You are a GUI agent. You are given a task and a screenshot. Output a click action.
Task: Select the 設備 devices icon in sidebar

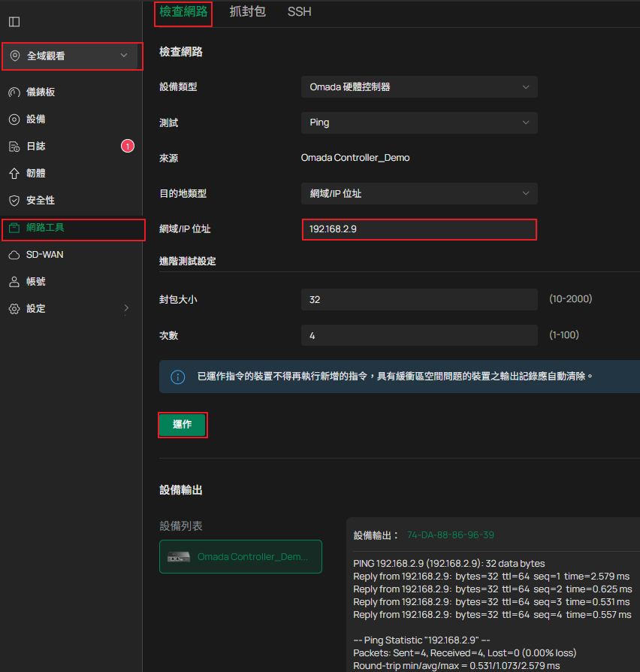14,120
